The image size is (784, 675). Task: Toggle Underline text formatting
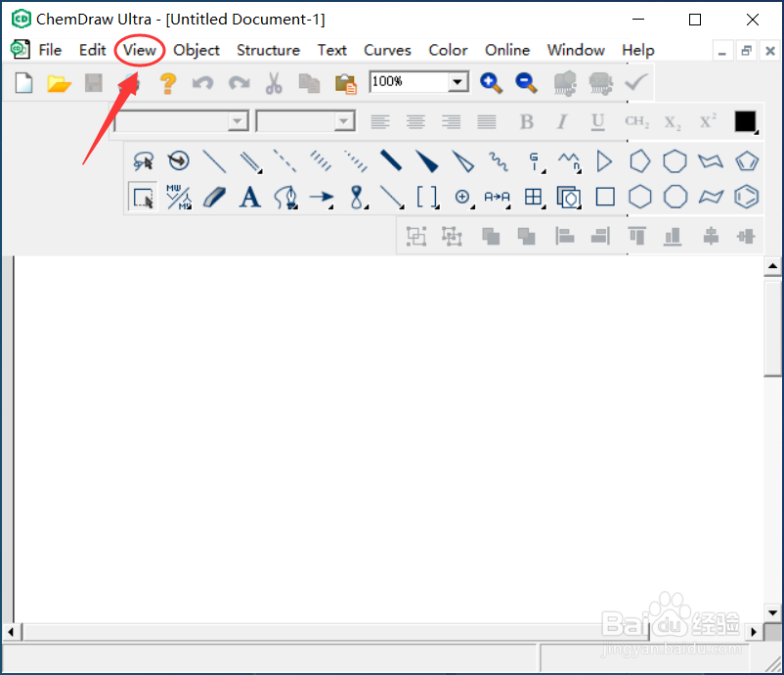click(x=597, y=121)
